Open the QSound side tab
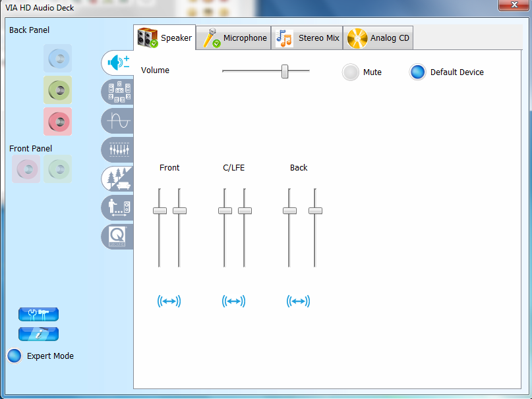532x399 pixels. tap(119, 236)
